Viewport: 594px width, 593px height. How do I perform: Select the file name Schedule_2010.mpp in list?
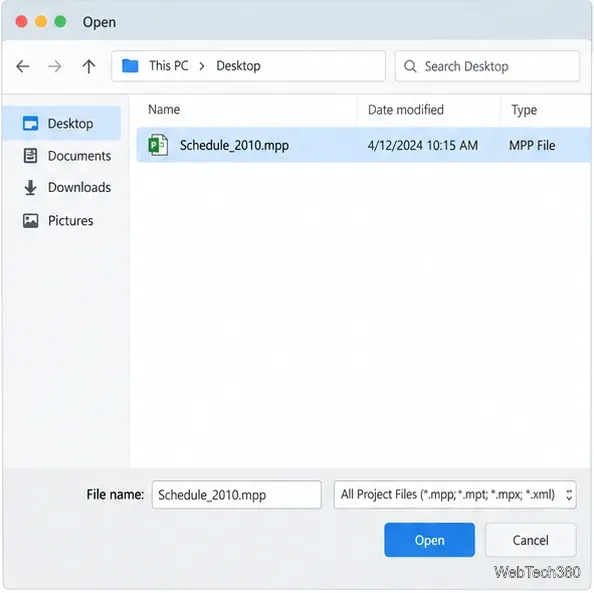[x=234, y=146]
